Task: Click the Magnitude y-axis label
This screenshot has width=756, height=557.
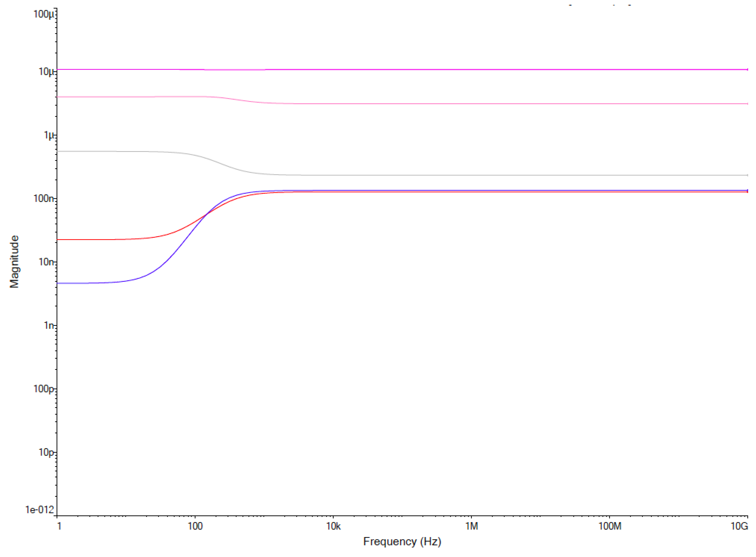Action: pyautogui.click(x=14, y=262)
